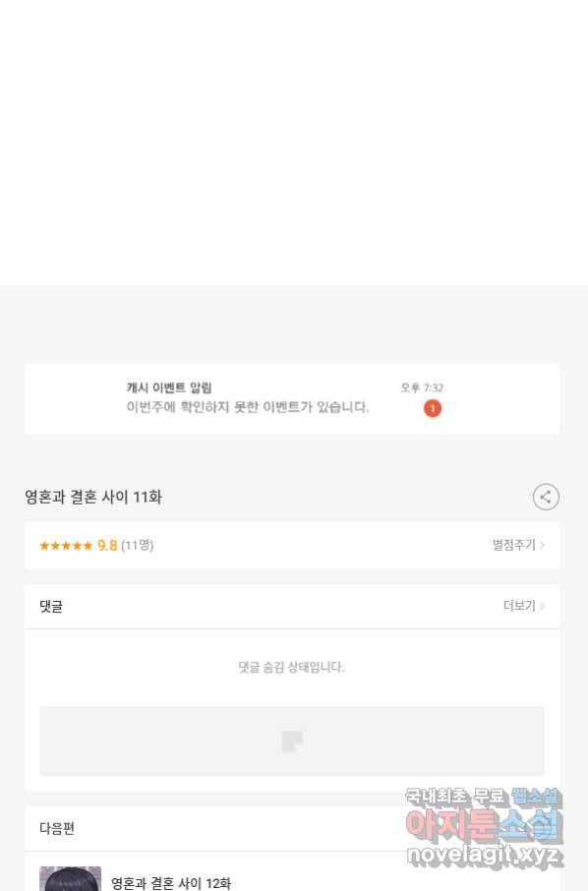Image resolution: width=588 pixels, height=891 pixels.
Task: Click the 9.8 rating score
Action: (x=107, y=546)
